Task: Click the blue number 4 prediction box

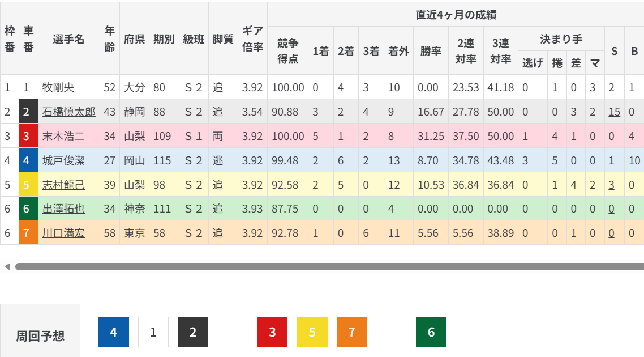Action: [113, 332]
